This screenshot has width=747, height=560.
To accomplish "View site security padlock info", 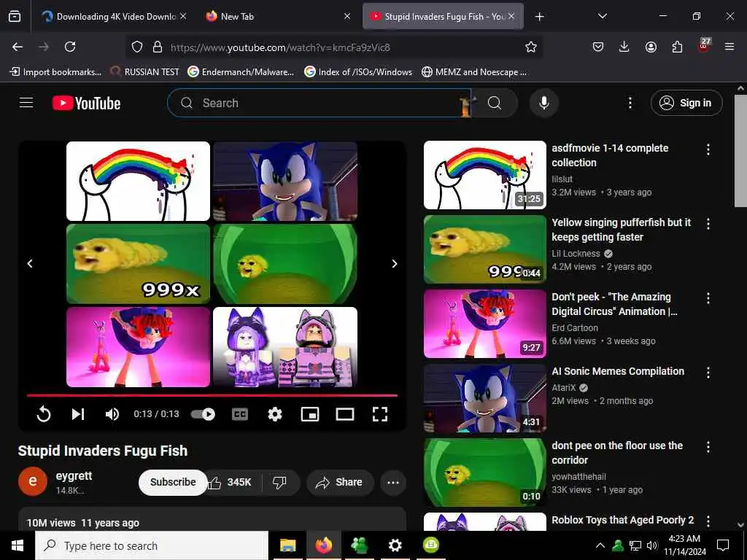I will [158, 47].
